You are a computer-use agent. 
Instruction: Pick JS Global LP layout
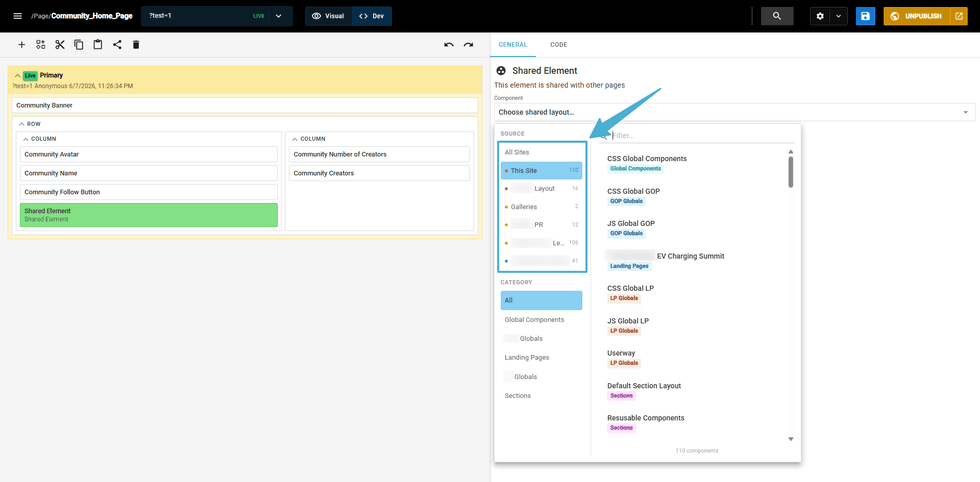click(628, 321)
